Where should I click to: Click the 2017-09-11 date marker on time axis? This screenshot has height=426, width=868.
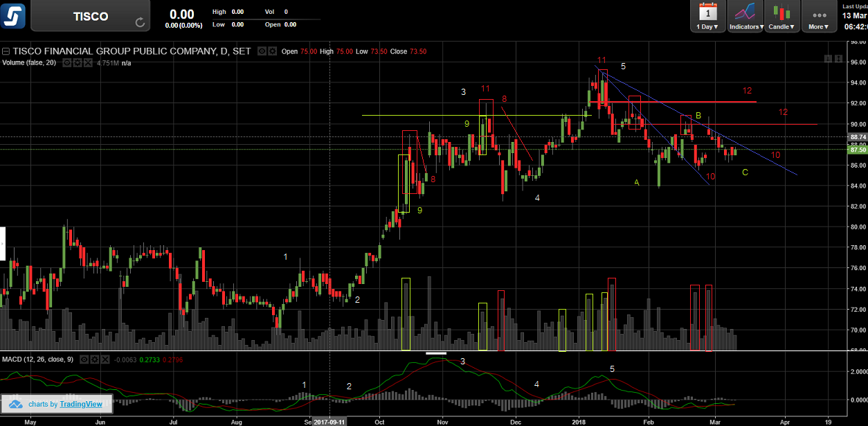point(331,420)
